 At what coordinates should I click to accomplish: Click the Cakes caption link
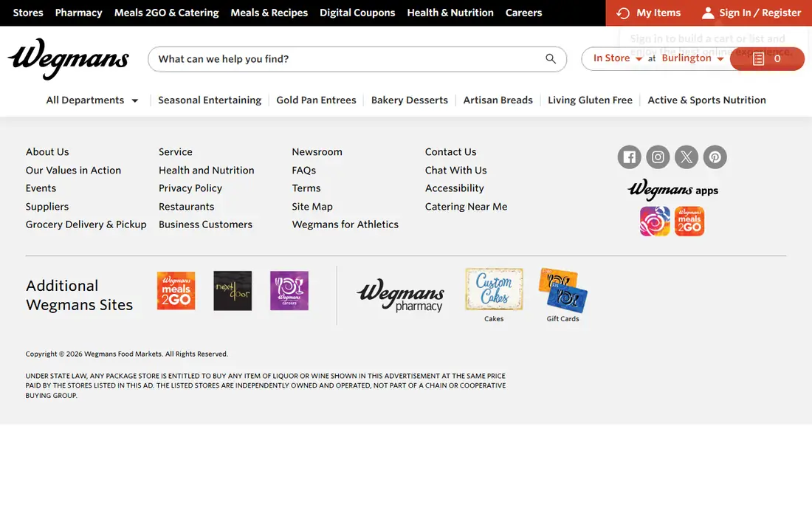494,318
